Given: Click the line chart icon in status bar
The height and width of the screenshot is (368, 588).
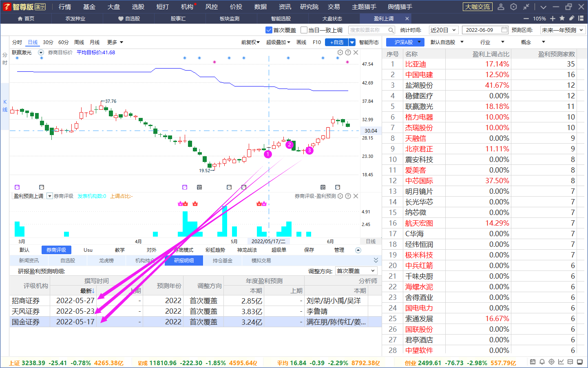Looking at the screenshot, I should click(x=561, y=362).
